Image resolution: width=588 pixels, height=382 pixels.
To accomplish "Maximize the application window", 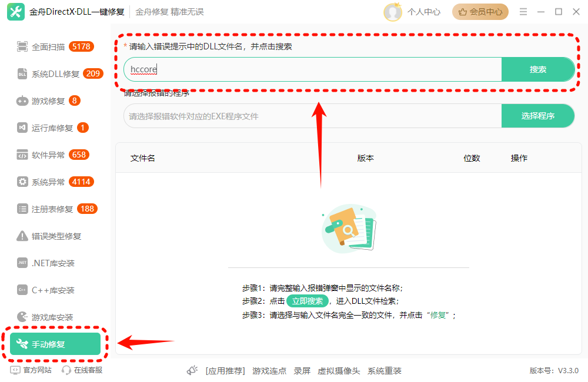I will [559, 12].
